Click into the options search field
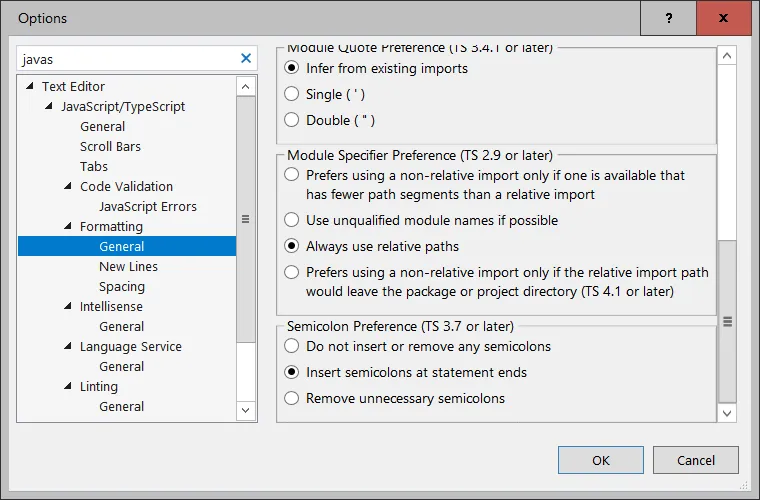 (125, 59)
